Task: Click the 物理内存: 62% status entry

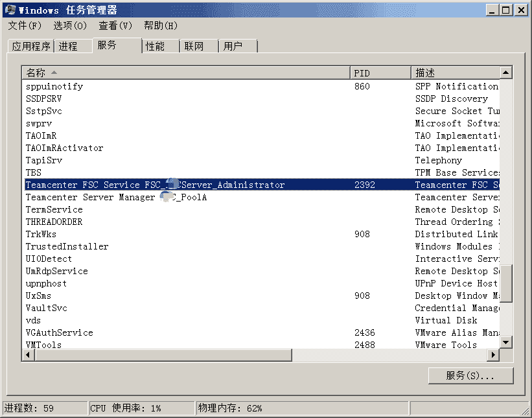Action: tap(302, 408)
